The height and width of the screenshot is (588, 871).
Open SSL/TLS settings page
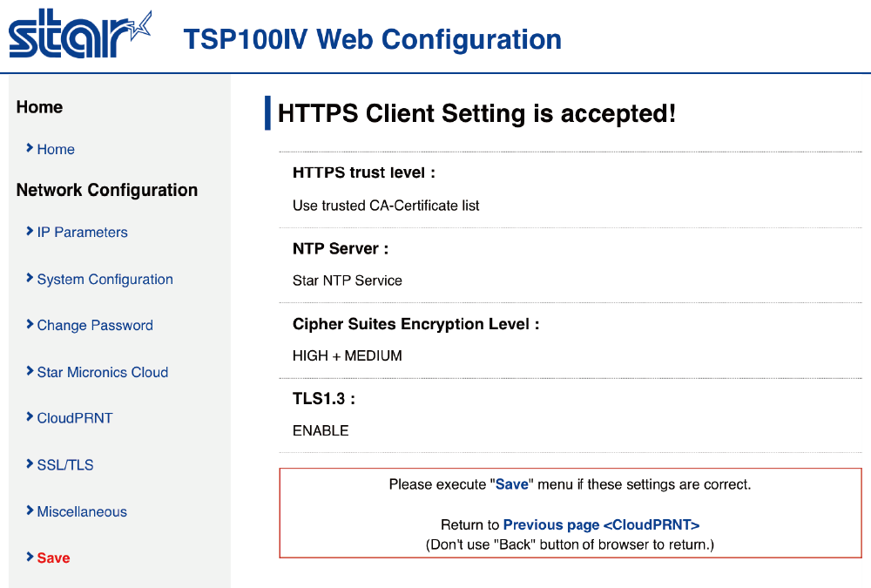pyautogui.click(x=65, y=465)
